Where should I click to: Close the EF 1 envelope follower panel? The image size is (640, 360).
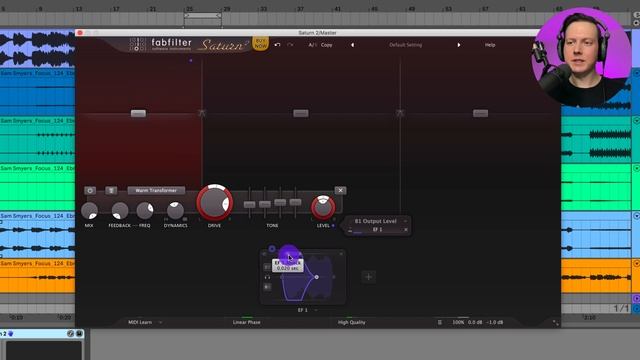click(341, 254)
